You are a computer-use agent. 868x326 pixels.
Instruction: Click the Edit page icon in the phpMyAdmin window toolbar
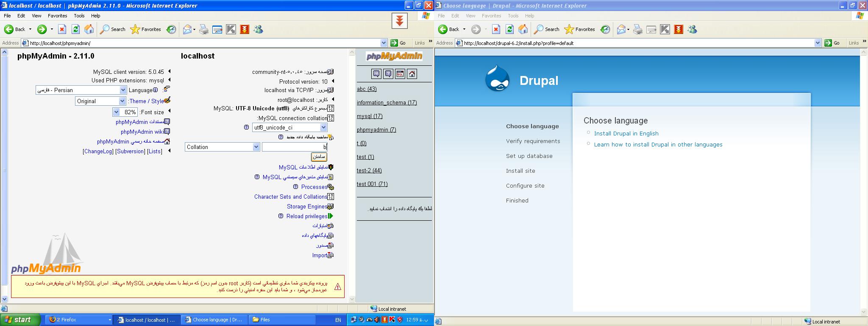217,29
